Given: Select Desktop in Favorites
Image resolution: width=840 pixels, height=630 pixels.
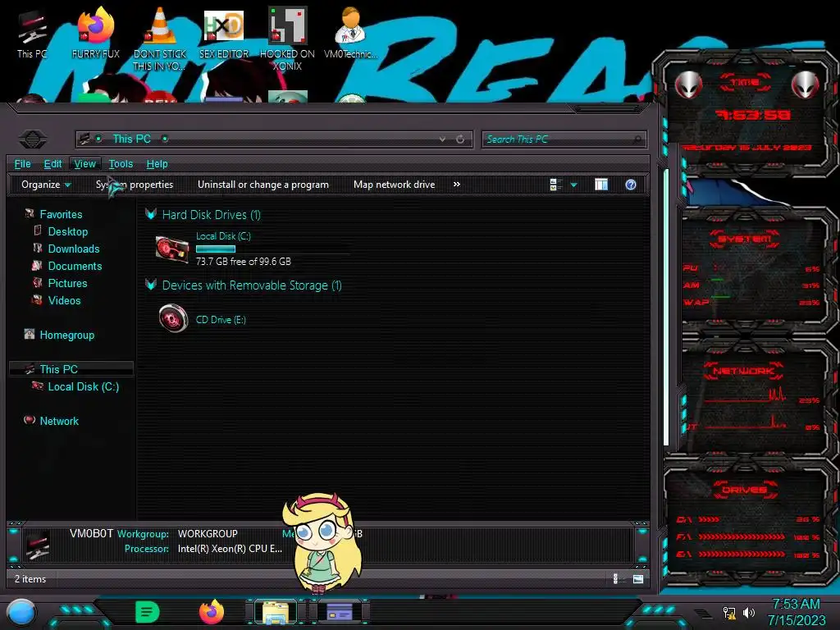Looking at the screenshot, I should tap(67, 231).
